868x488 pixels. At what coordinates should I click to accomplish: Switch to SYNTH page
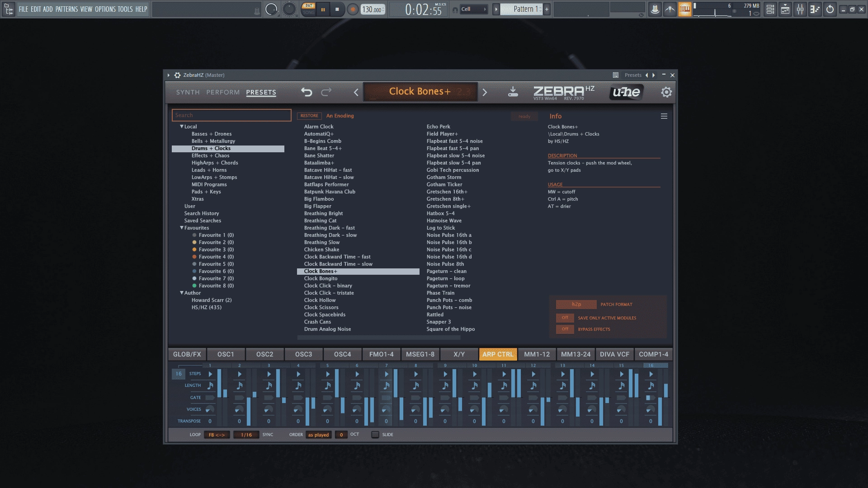click(x=188, y=92)
